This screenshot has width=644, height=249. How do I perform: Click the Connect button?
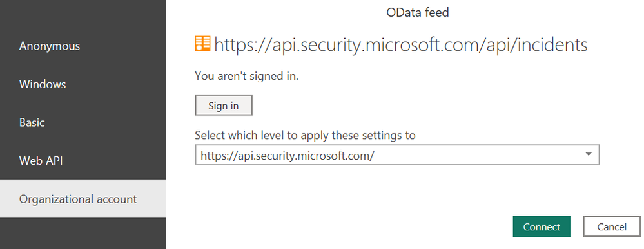pos(542,226)
